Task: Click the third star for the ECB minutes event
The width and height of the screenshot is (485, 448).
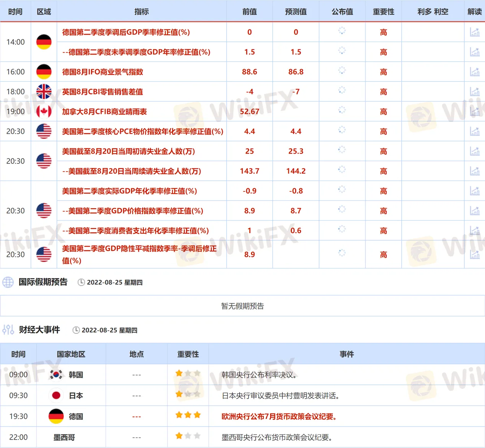Action: click(197, 414)
